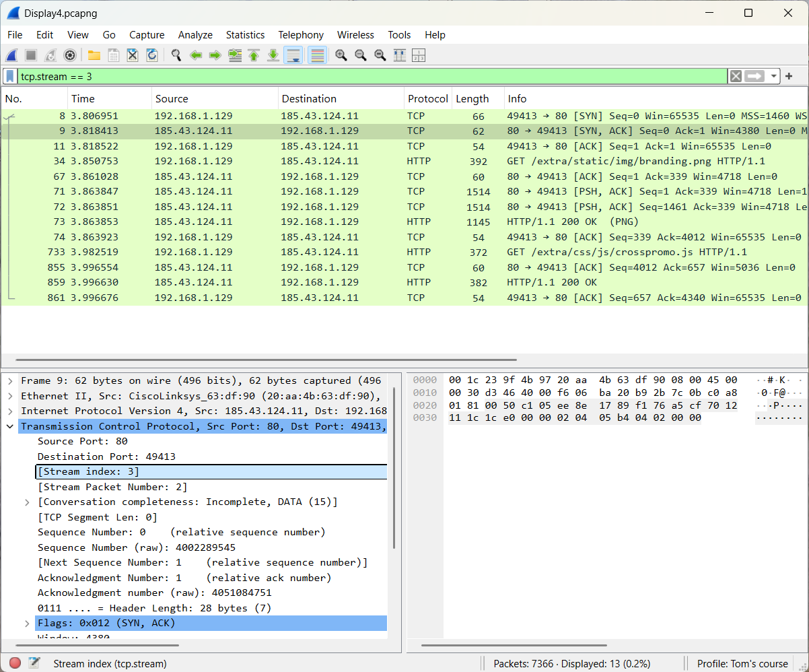Image resolution: width=809 pixels, height=672 pixels.
Task: Select the Stream index: 3 field
Action: [211, 471]
